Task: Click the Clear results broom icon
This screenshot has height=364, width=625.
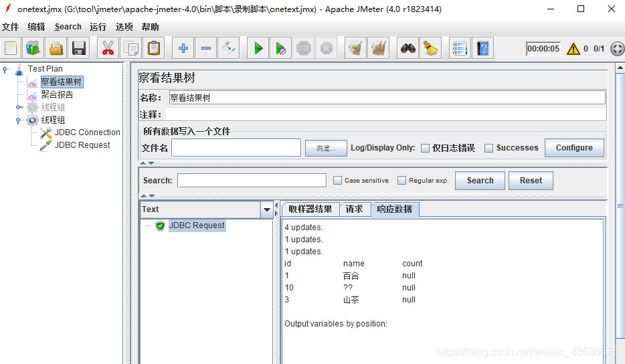Action: coord(355,48)
